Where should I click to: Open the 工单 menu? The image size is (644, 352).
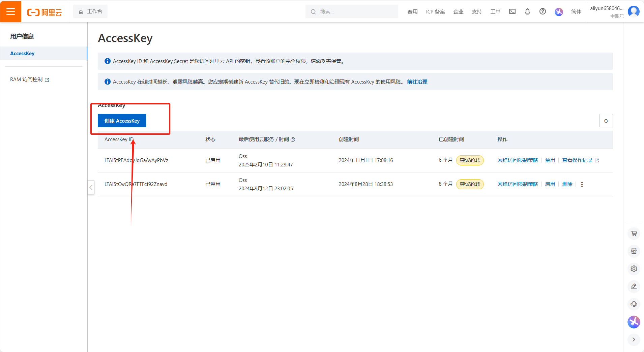click(495, 12)
